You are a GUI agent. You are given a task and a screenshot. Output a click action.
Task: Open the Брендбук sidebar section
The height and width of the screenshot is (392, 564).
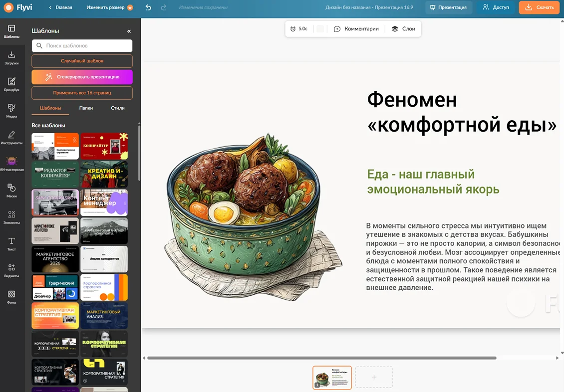tap(11, 84)
